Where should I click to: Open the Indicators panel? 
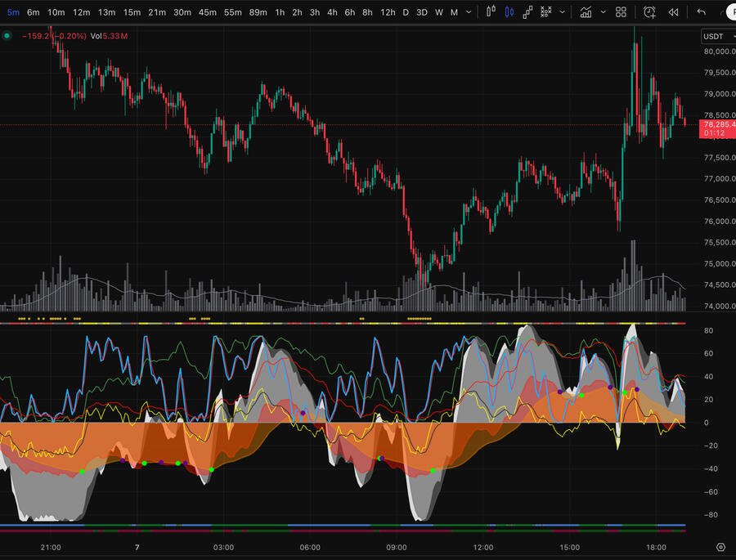586,12
